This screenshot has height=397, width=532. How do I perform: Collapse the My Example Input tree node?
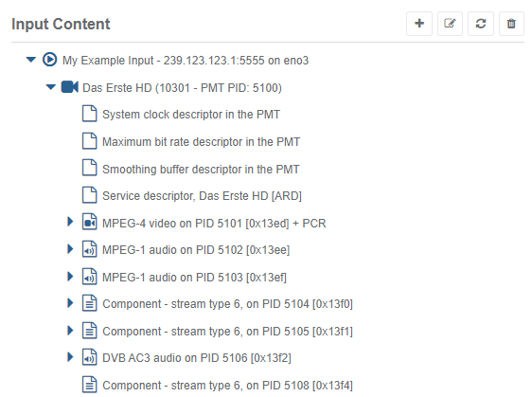click(31, 60)
